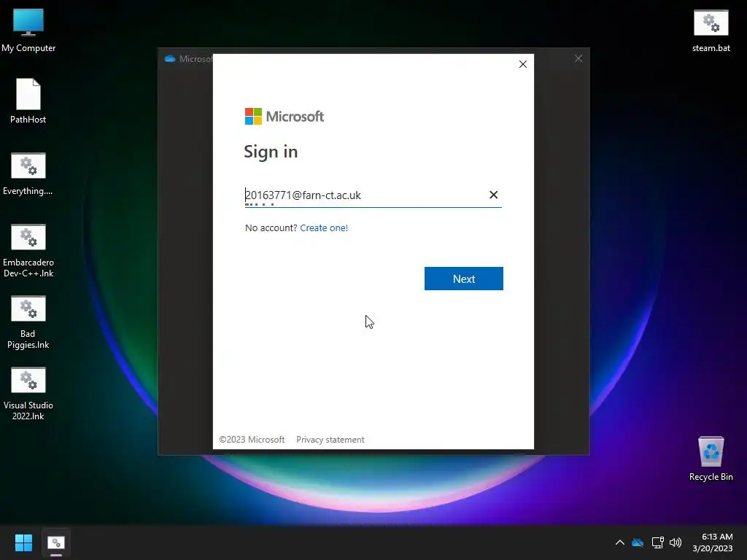Image resolution: width=747 pixels, height=560 pixels.
Task: Follow the Create one! link
Action: [324, 228]
